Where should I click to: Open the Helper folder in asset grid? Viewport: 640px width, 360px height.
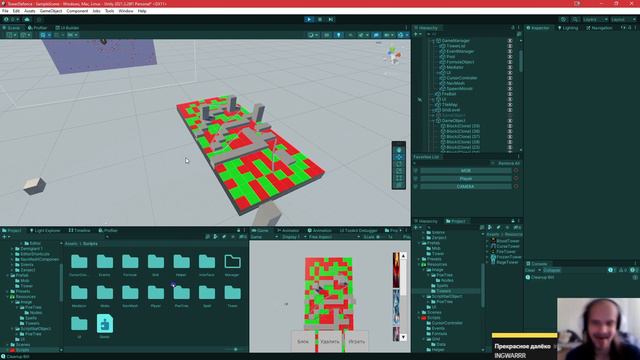(181, 265)
